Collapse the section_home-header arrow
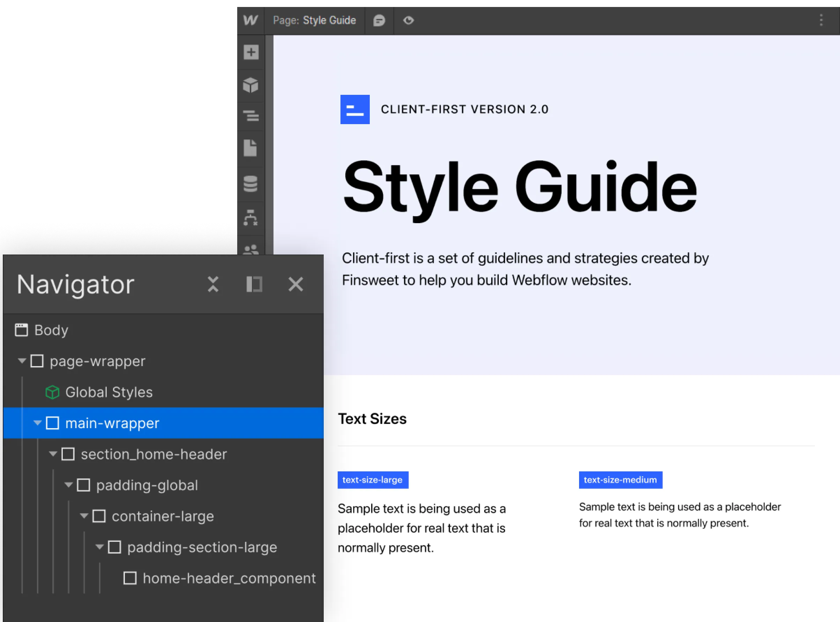This screenshot has width=840, height=622. pyautogui.click(x=53, y=454)
